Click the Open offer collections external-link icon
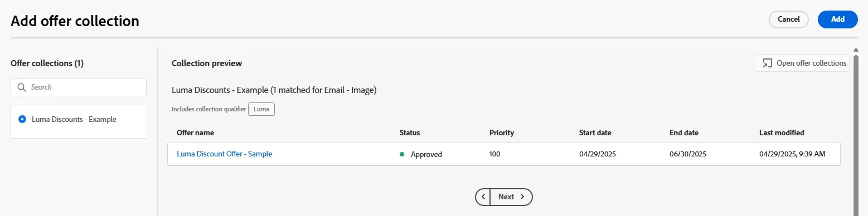The image size is (868, 216). point(768,63)
